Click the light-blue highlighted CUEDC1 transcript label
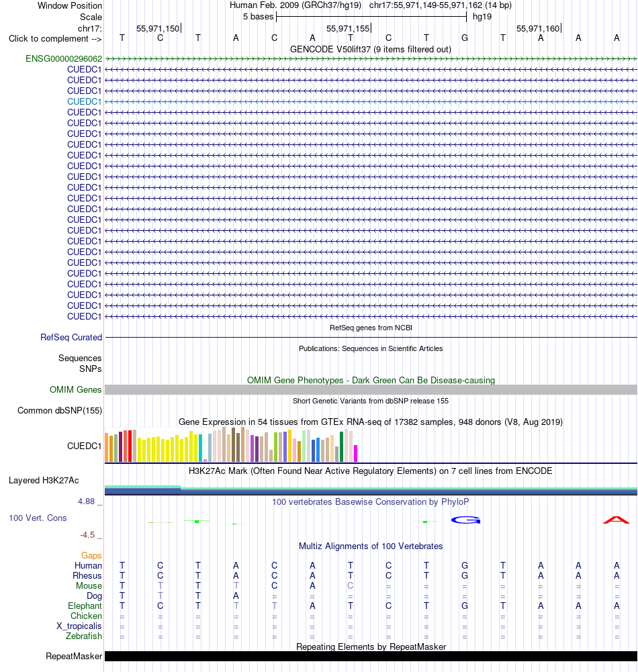 pos(85,101)
